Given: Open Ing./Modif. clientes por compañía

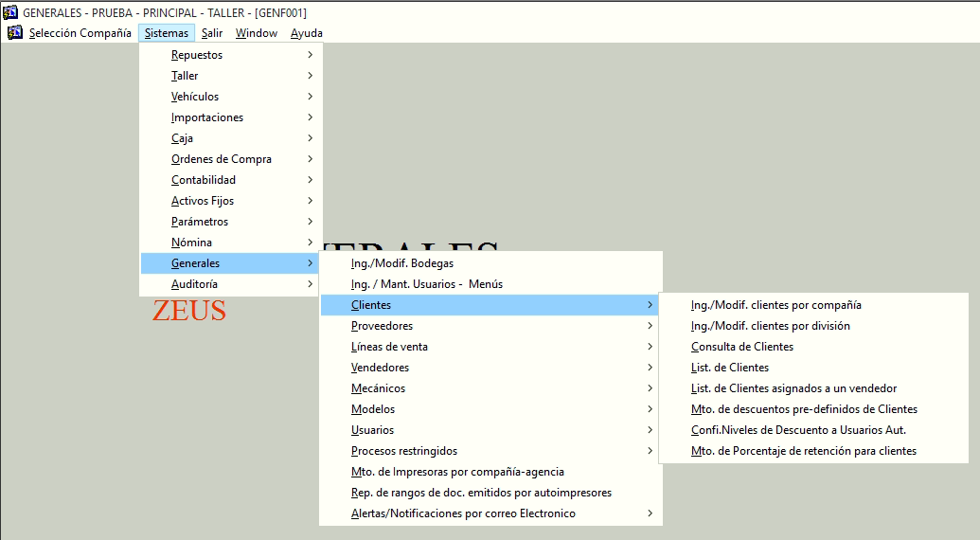Looking at the screenshot, I should click(x=775, y=305).
